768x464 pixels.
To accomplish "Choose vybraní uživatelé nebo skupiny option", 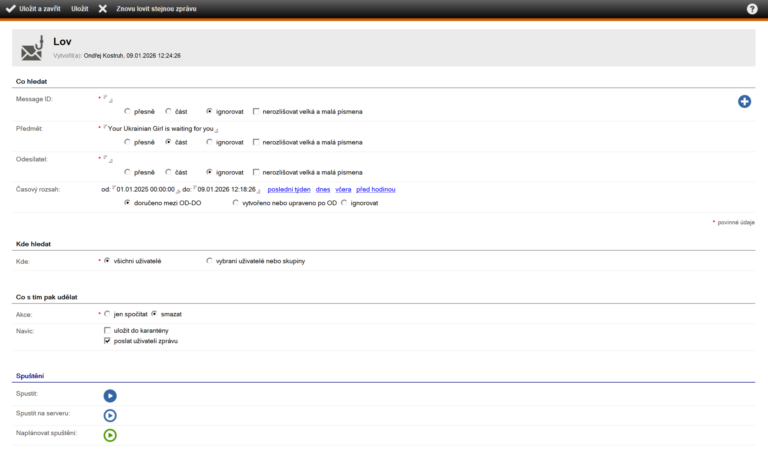I will 209,261.
